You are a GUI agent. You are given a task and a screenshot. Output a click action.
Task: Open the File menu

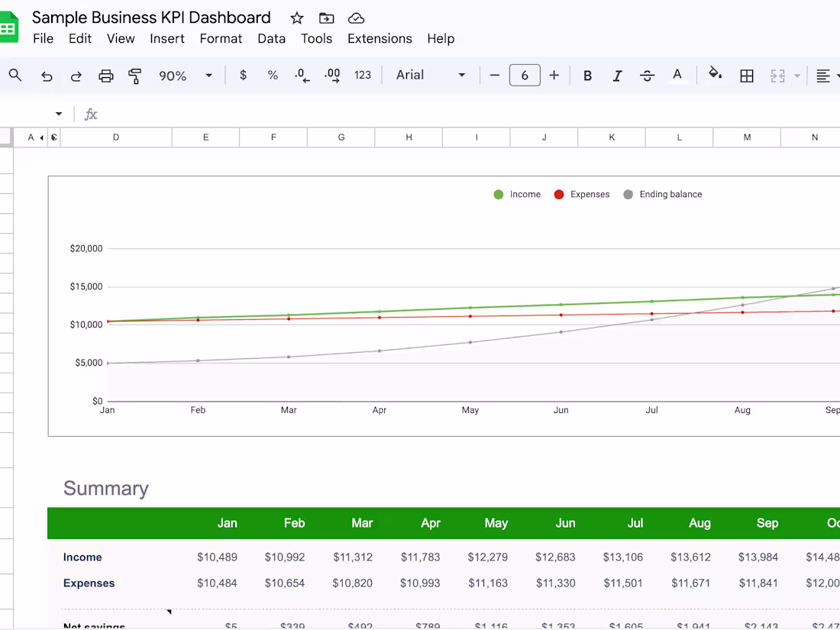pos(43,39)
